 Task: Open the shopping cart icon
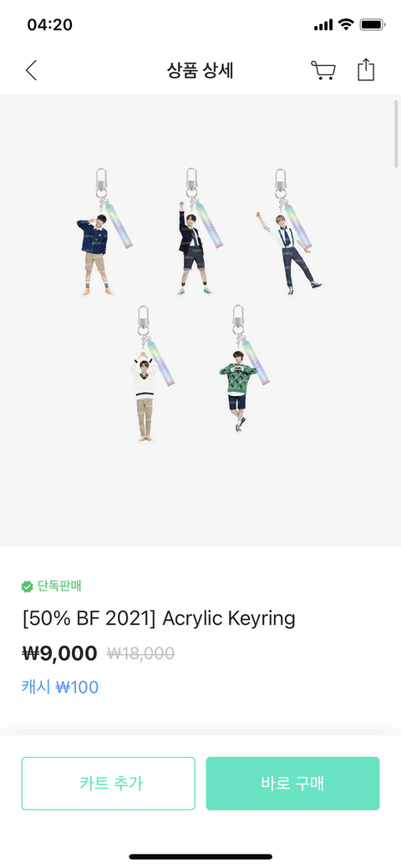(x=323, y=70)
